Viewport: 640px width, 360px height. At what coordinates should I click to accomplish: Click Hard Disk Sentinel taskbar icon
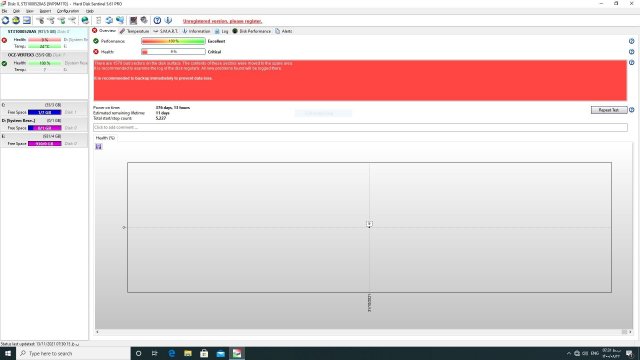pyautogui.click(x=237, y=353)
